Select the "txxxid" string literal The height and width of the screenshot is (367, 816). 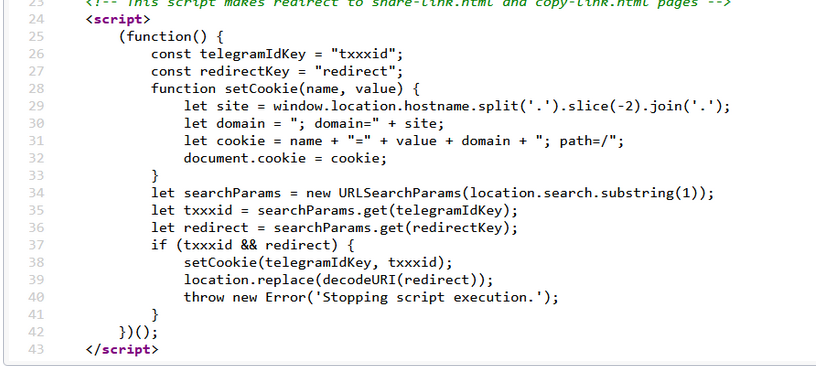tap(363, 54)
